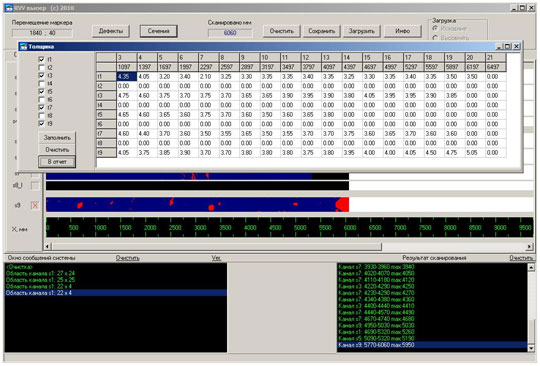Viewport: 540px width, 366px height.
Task: Click Очистить link beside Результат сканирования
Action: click(x=521, y=258)
